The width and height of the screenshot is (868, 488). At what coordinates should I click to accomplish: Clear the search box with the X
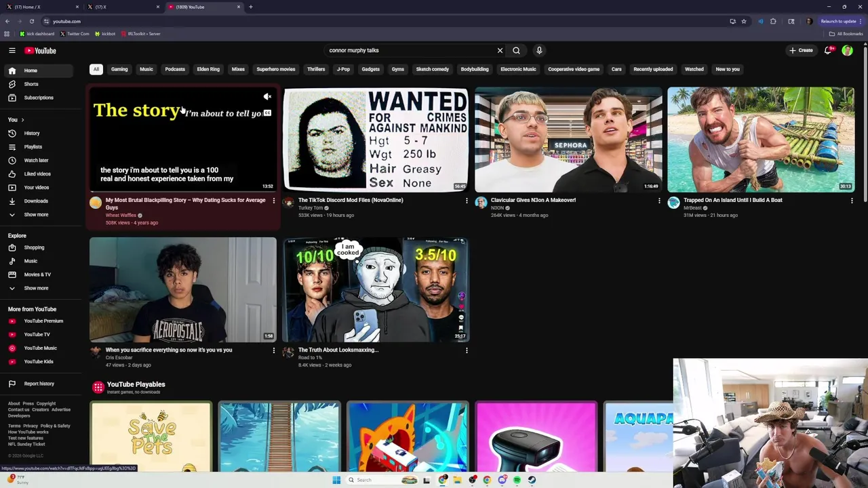pyautogui.click(x=500, y=50)
